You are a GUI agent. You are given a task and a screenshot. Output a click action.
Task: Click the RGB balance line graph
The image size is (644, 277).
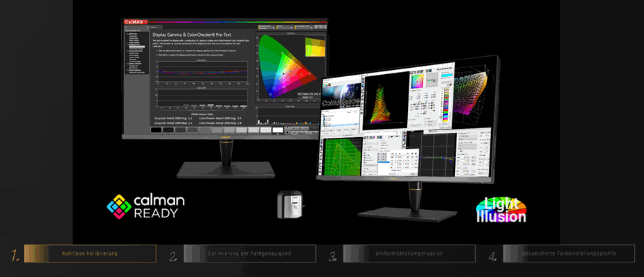click(x=201, y=71)
